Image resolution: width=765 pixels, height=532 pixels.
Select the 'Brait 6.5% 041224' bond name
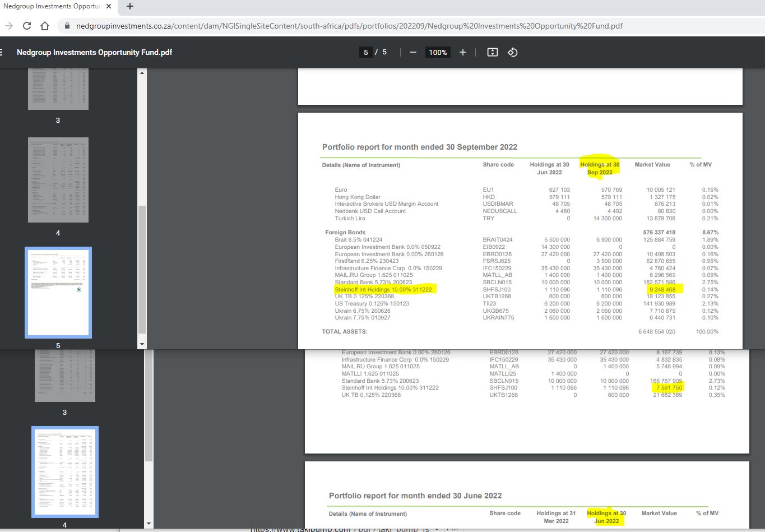(x=359, y=239)
